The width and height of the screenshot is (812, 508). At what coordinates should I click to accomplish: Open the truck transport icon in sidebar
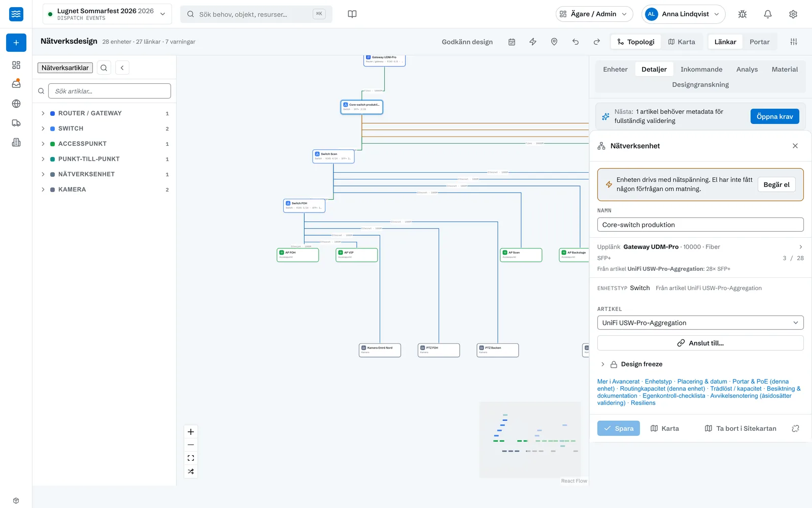[16, 123]
